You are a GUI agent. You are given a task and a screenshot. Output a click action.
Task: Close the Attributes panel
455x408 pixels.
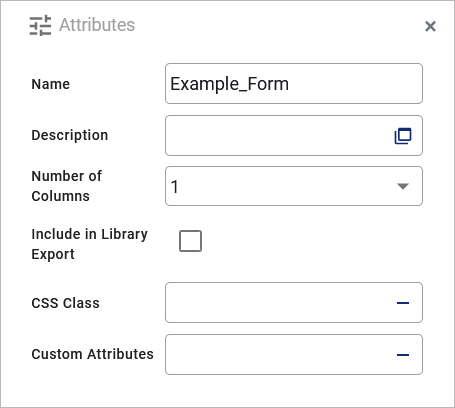tap(430, 26)
